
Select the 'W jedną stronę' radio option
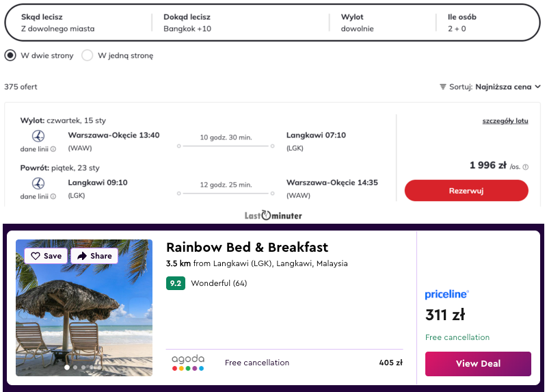[x=88, y=55]
